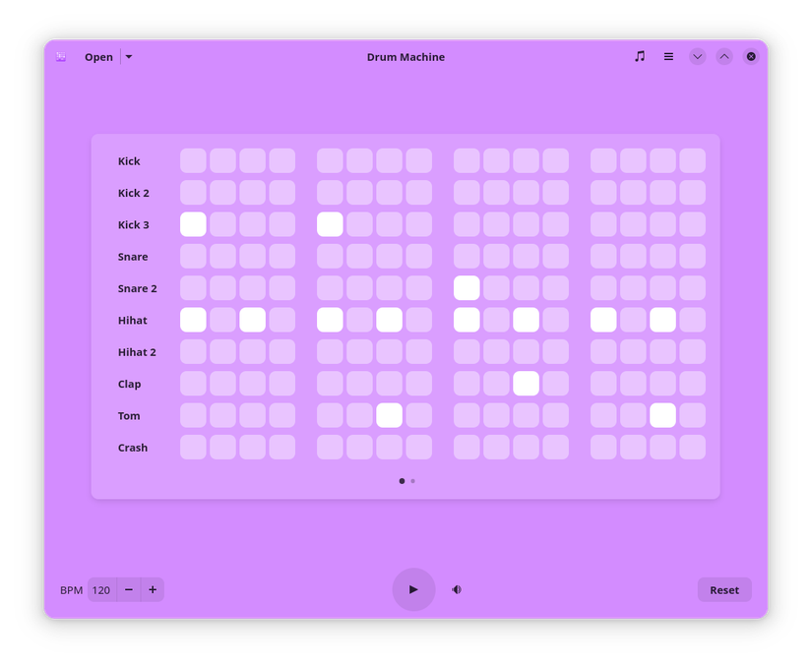Click the volume speaker icon
The height and width of the screenshot is (667, 812).
457,589
